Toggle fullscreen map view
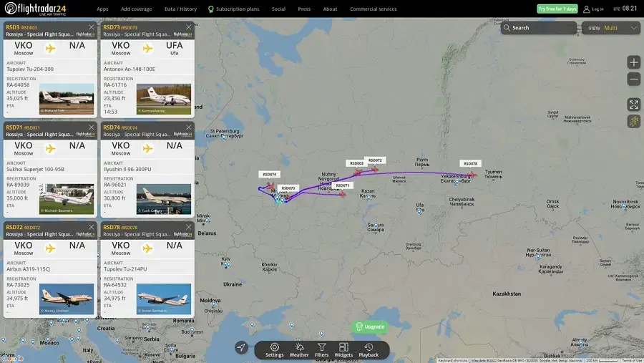The width and height of the screenshot is (644, 363). [x=634, y=105]
